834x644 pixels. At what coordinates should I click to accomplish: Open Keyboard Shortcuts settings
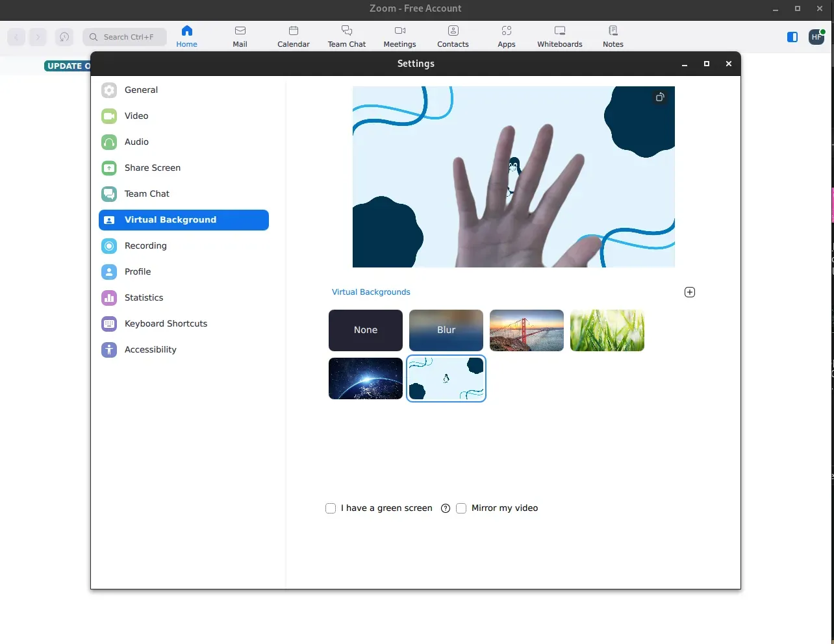tap(166, 323)
